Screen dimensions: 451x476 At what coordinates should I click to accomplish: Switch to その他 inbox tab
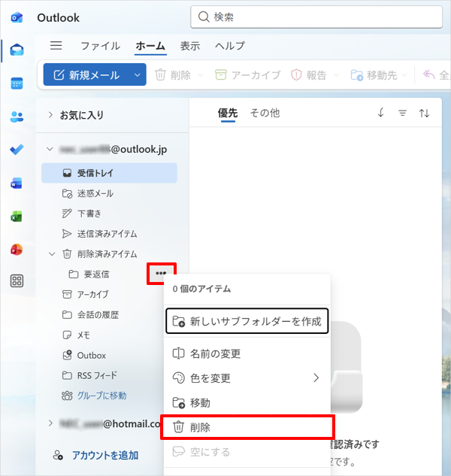click(x=265, y=113)
